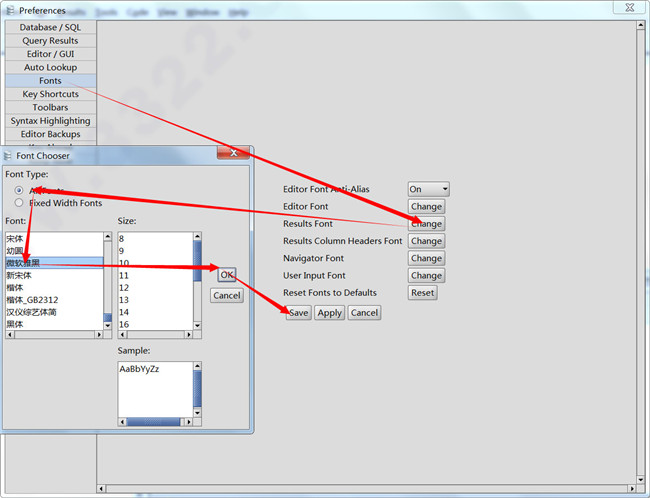Screen dimensions: 650x498
Task: Open the Auto Lookup category
Action: click(x=50, y=67)
